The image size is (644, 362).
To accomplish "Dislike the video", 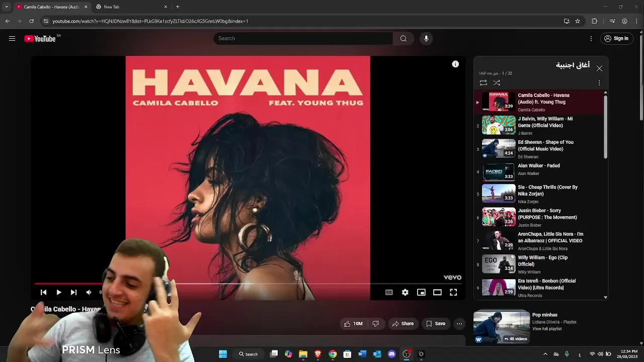I will 376,324.
